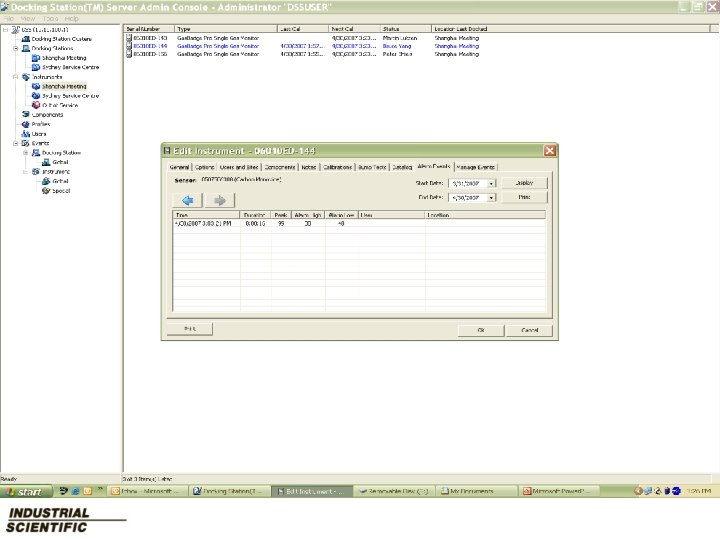Click the Users node icon
Screen dimensions: 720x540
point(26,134)
